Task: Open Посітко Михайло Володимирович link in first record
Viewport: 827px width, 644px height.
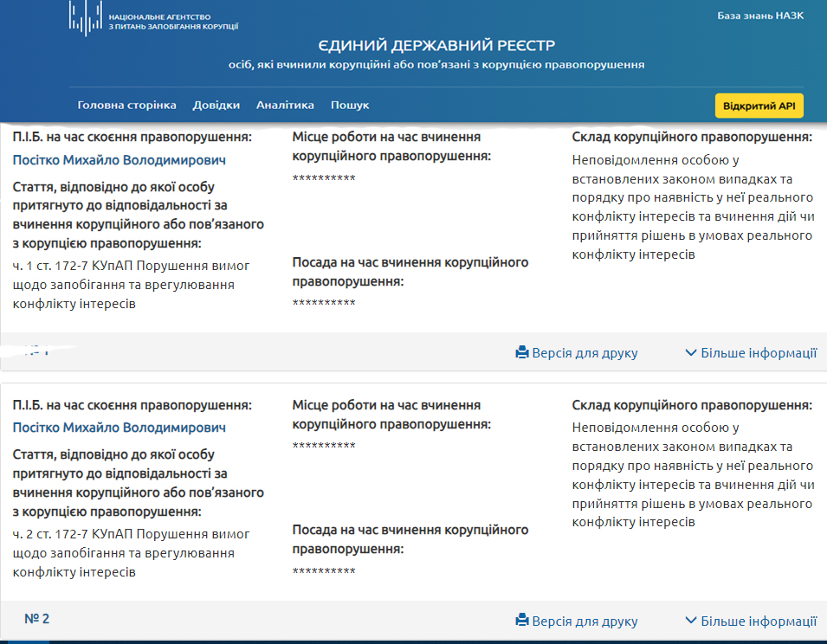Action: [119, 160]
